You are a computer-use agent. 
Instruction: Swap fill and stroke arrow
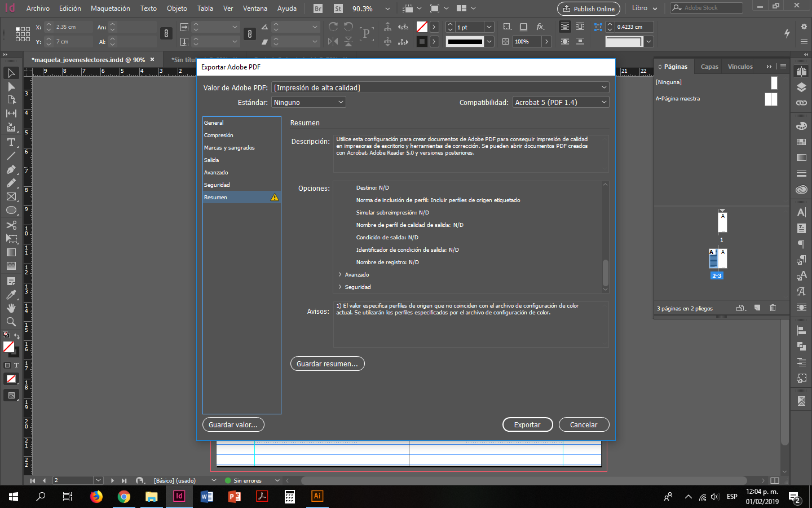(x=16, y=335)
